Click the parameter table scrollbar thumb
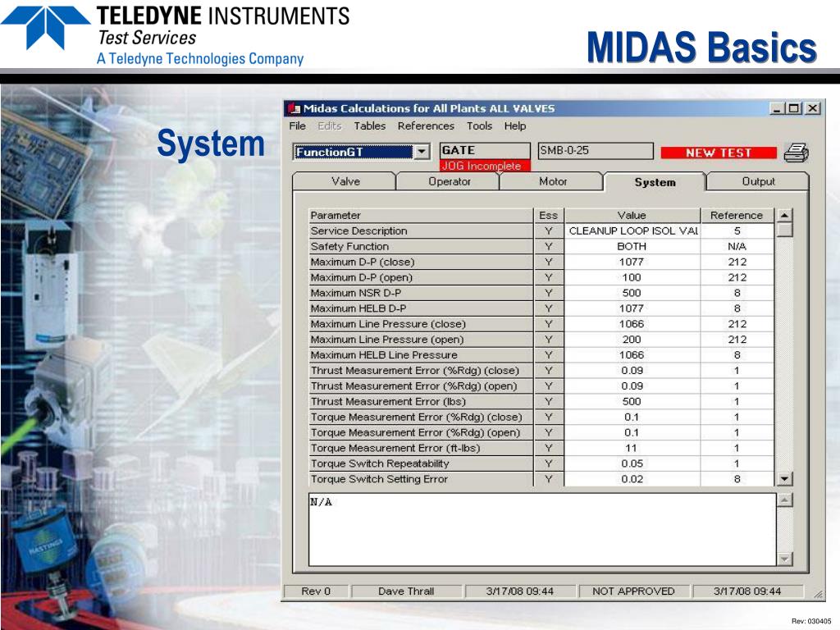Screen dimensions: 840x630 point(784,230)
